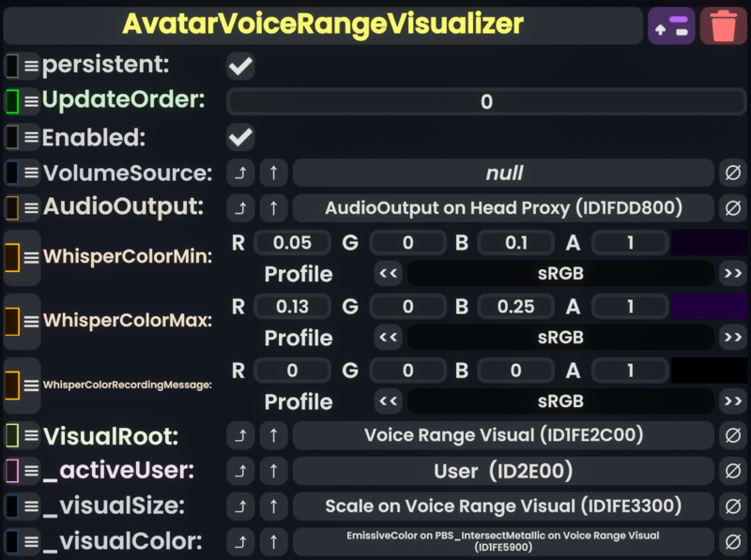Cycle WhisperColorMin profile forward with >> arrow

(733, 274)
